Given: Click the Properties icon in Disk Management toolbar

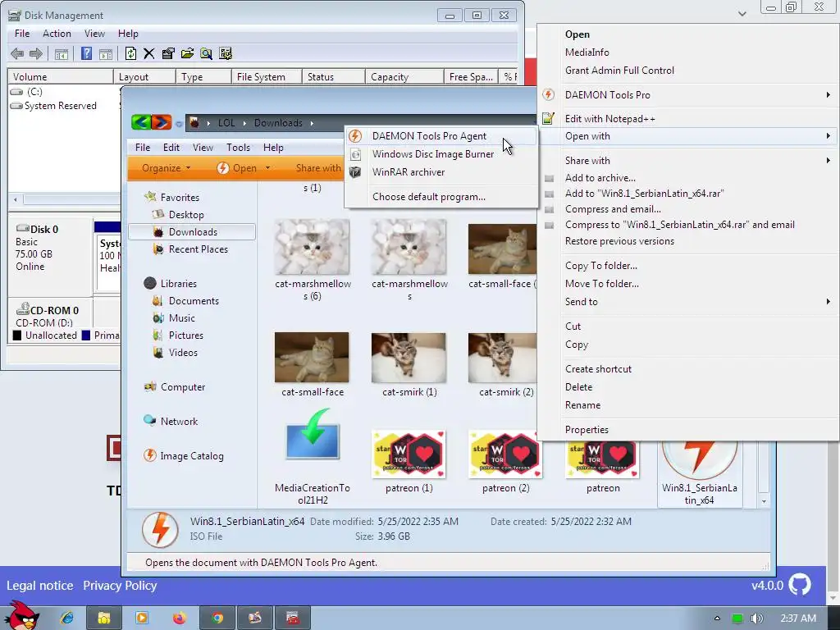Looking at the screenshot, I should [x=167, y=53].
